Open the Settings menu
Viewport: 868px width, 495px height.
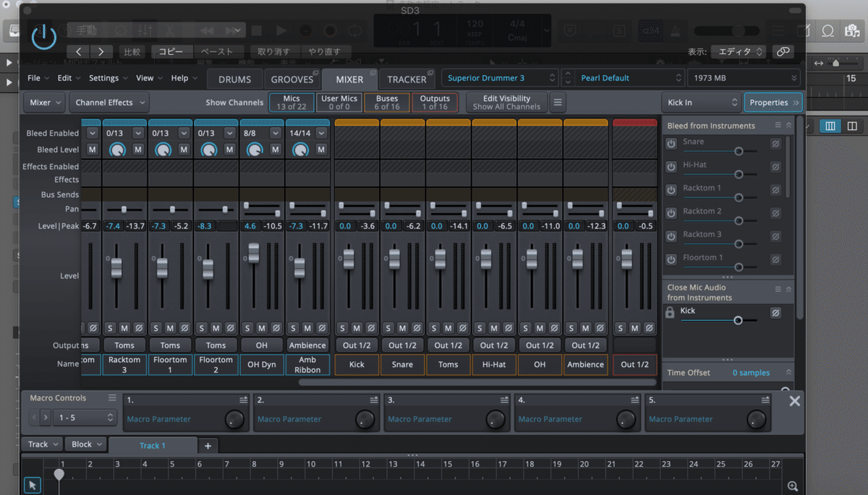106,78
